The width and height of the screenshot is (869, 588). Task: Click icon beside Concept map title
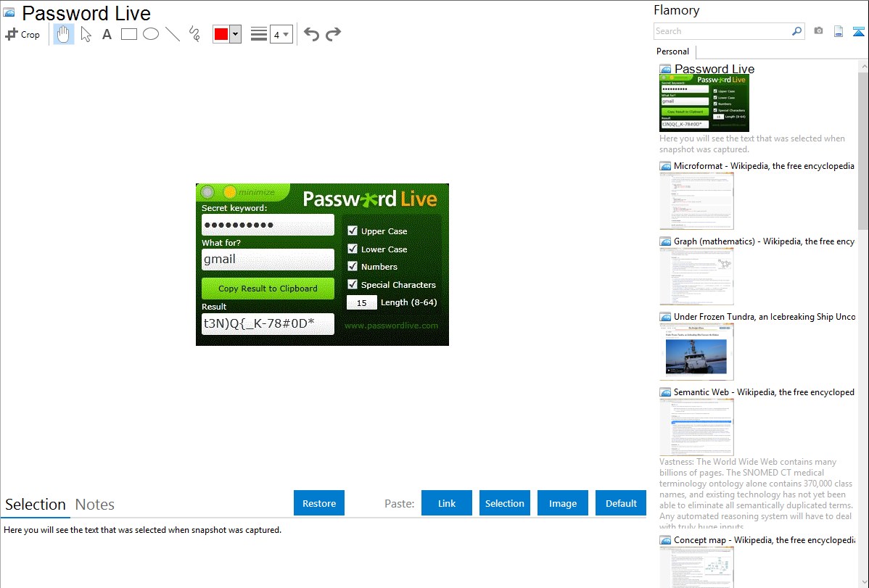[x=666, y=540]
